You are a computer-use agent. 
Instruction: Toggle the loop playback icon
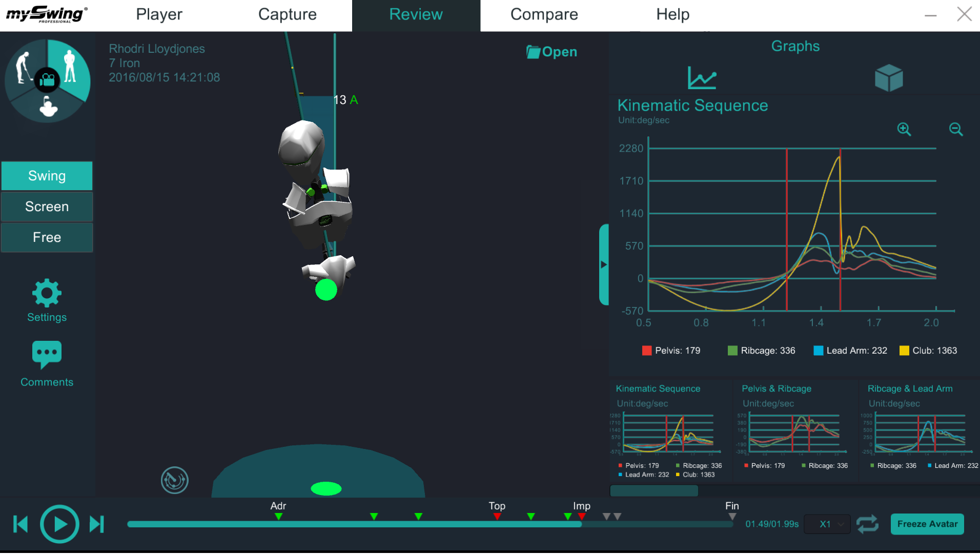tap(867, 524)
